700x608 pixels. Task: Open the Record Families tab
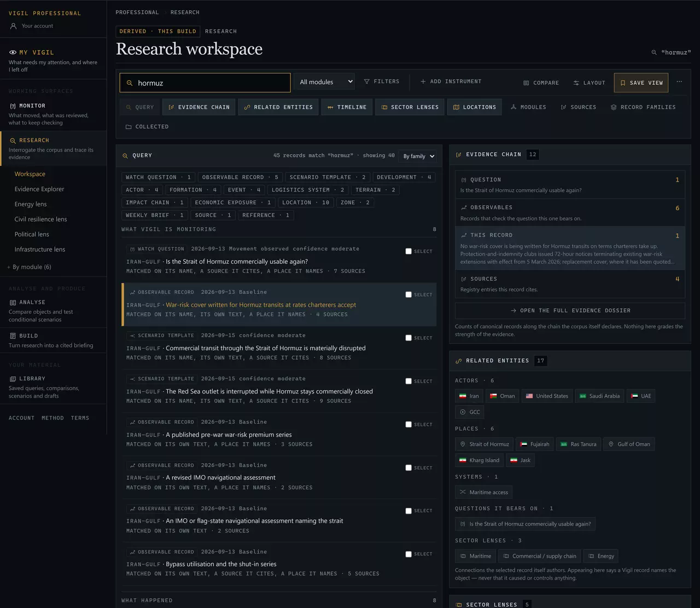coord(643,107)
